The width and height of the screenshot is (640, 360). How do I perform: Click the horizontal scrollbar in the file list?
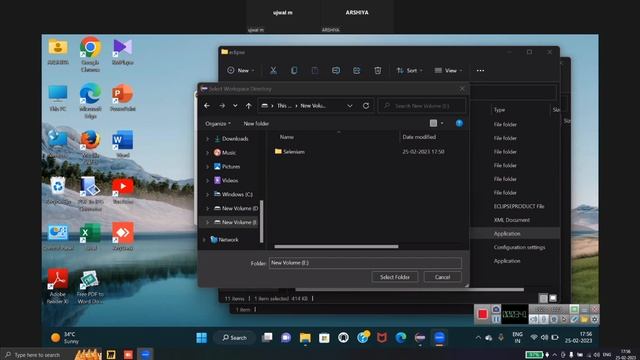(x=336, y=247)
